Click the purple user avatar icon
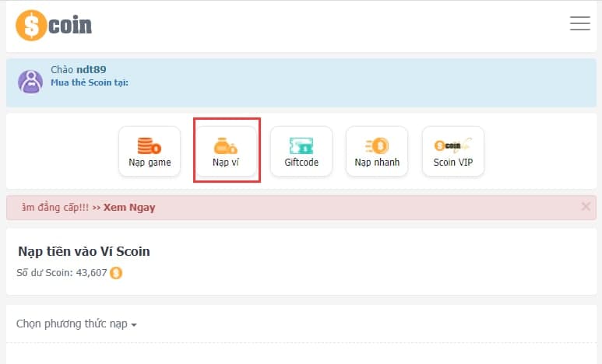Image resolution: width=602 pixels, height=364 pixels. point(30,82)
